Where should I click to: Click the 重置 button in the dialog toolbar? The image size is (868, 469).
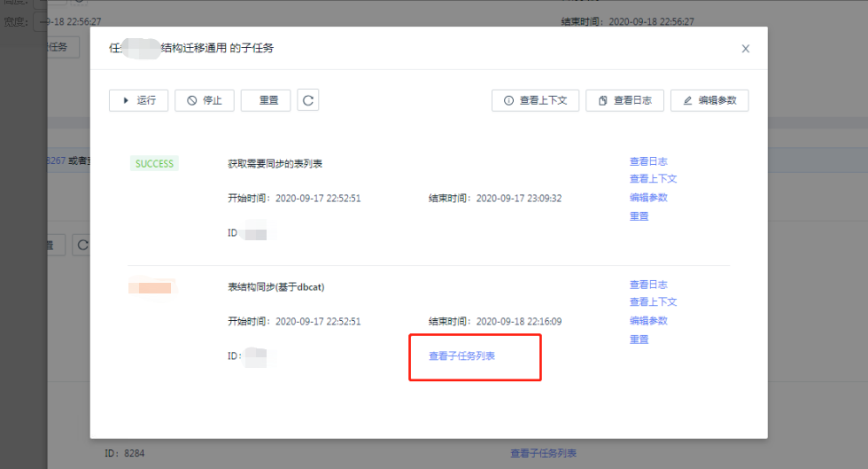[x=266, y=100]
